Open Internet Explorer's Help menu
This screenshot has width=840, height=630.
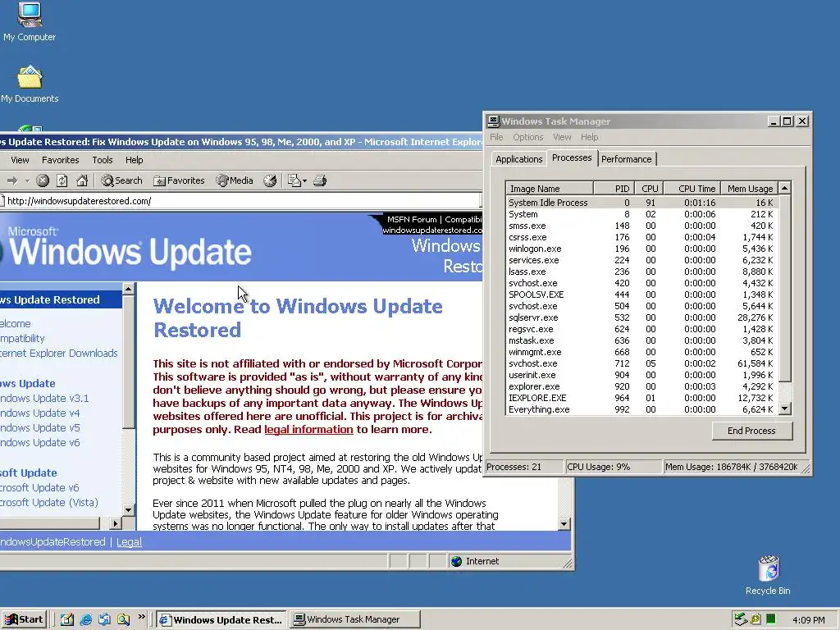click(134, 160)
